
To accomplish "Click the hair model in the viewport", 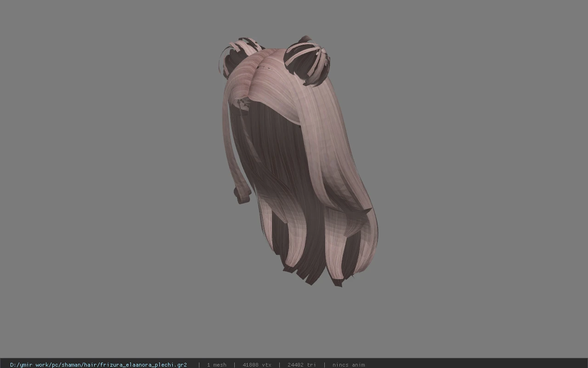I will click(x=299, y=161).
